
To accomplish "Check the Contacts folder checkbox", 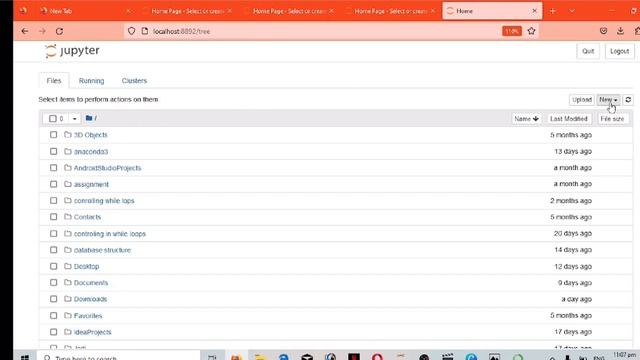I will pyautogui.click(x=53, y=217).
